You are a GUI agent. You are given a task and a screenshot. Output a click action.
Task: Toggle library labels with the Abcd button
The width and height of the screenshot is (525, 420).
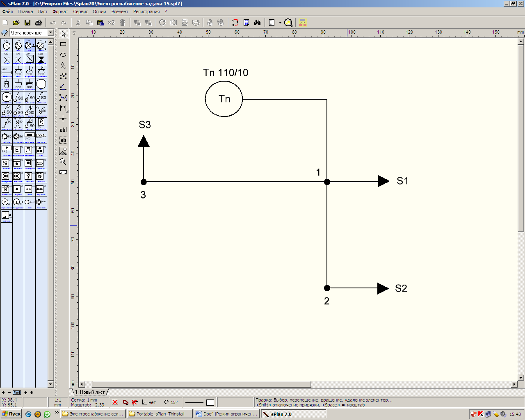click(17, 393)
